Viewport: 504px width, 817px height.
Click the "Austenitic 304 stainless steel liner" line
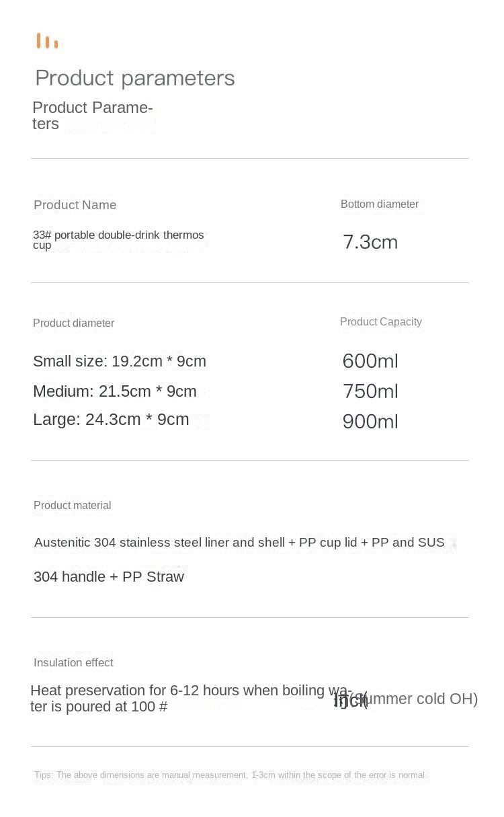pos(239,543)
